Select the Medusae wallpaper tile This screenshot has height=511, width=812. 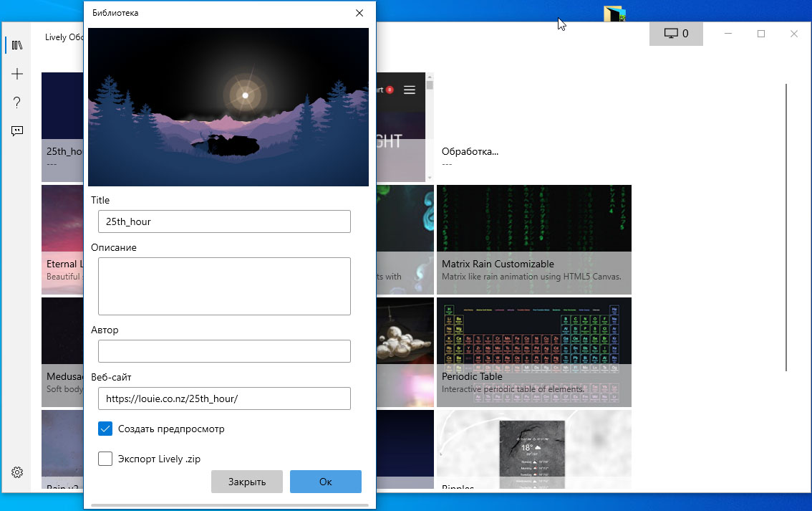point(62,352)
